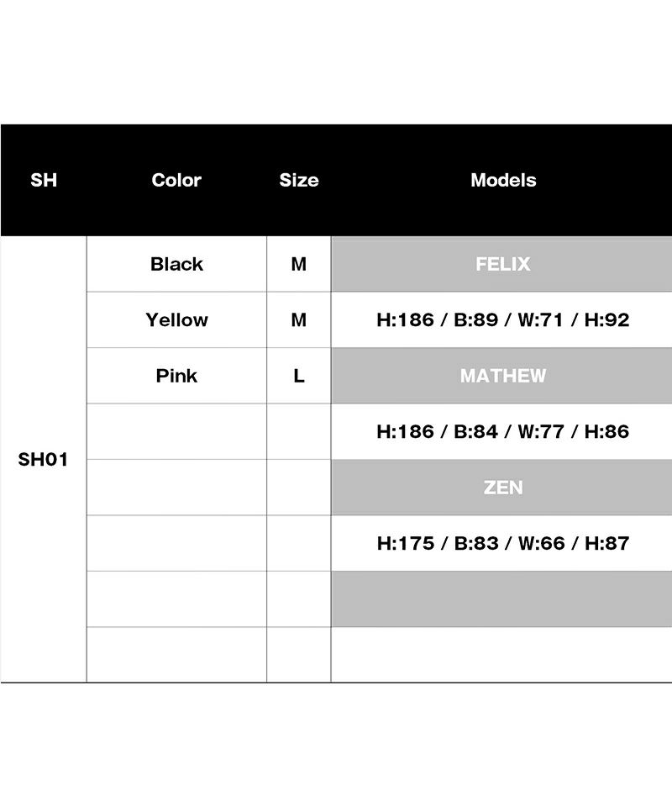
Task: Select the empty white Models cell in last row
Action: [x=502, y=655]
